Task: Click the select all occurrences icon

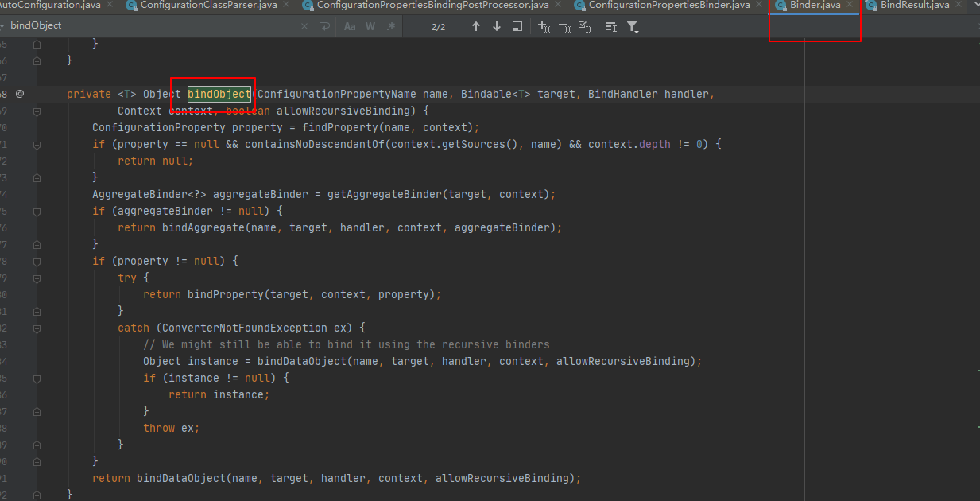Action: coord(585,26)
